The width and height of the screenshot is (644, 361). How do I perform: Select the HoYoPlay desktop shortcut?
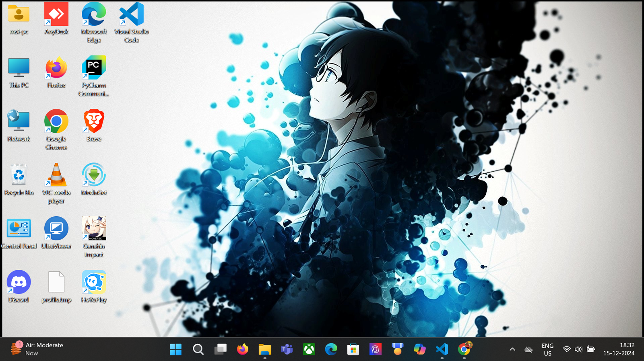pyautogui.click(x=94, y=287)
